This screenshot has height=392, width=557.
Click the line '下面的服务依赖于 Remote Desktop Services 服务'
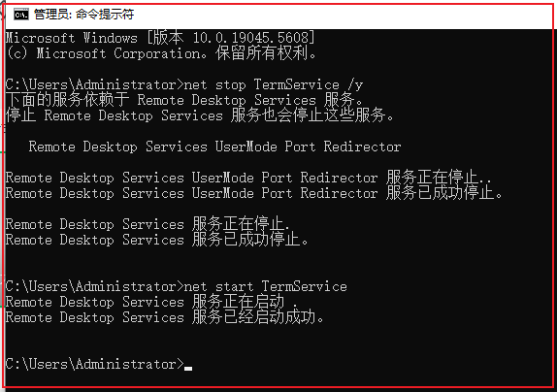tap(184, 100)
